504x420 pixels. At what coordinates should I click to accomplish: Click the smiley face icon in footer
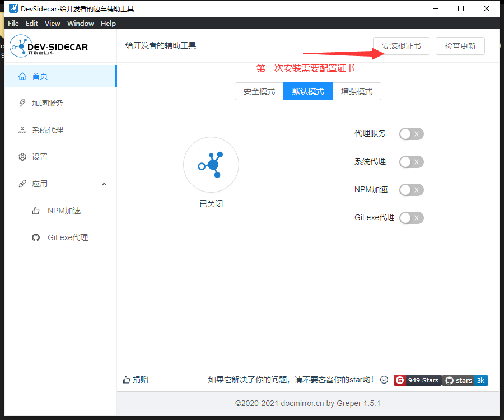click(x=384, y=380)
